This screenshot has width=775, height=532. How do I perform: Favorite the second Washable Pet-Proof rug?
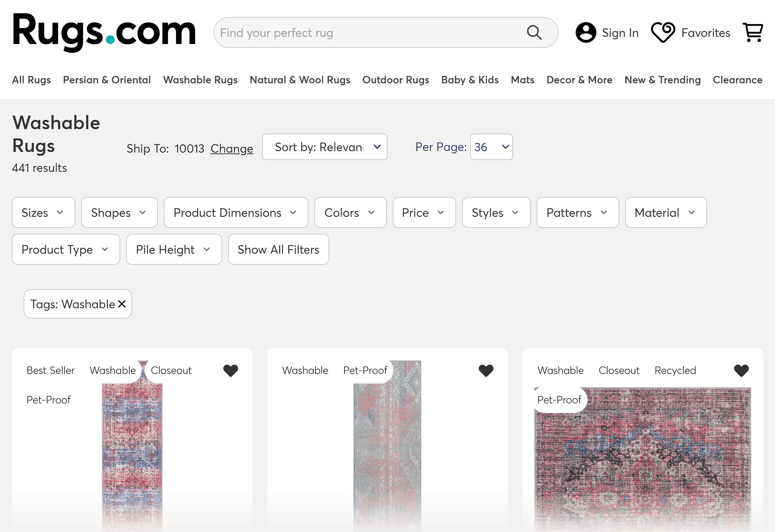pyautogui.click(x=486, y=370)
